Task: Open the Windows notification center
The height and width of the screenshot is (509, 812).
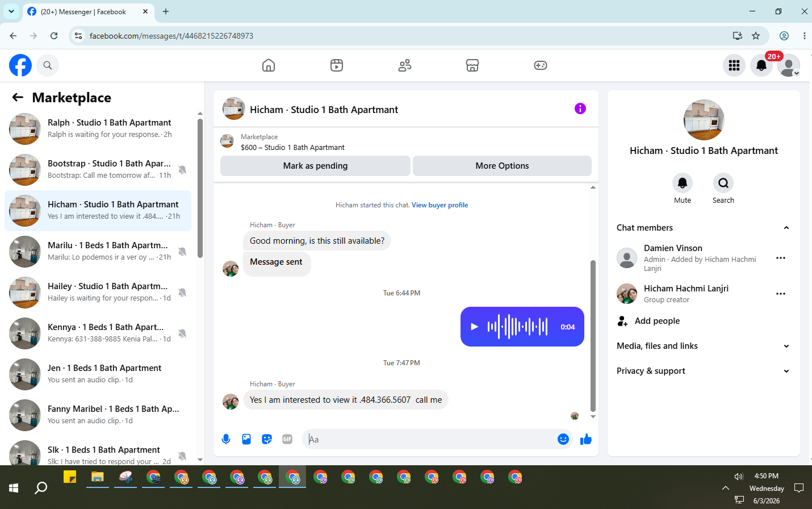Action: pyautogui.click(x=799, y=487)
